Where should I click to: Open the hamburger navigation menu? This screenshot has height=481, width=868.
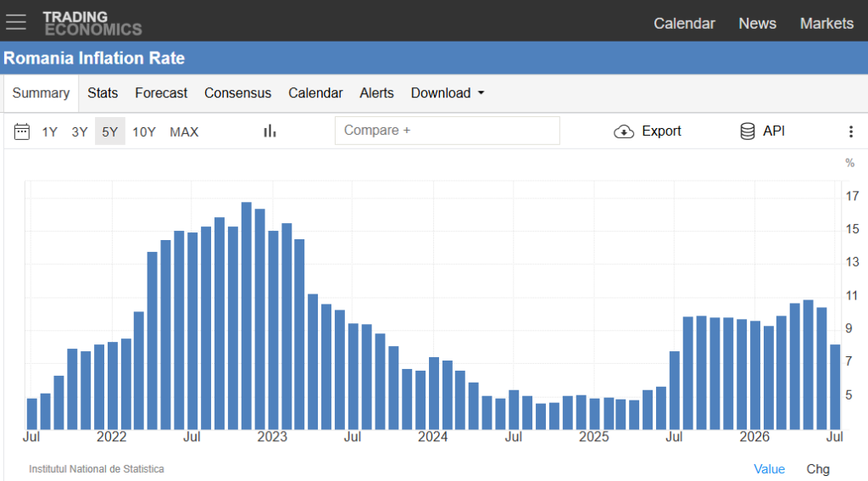[x=16, y=22]
